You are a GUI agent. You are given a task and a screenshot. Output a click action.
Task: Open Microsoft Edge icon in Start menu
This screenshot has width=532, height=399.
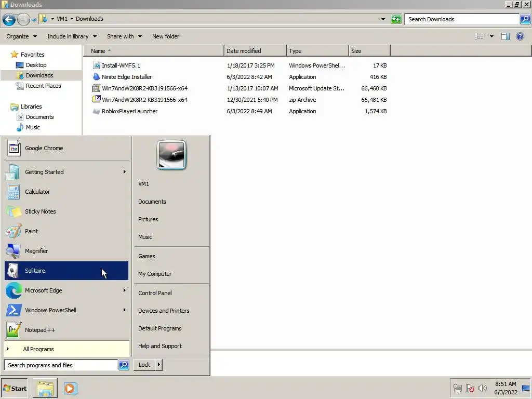tap(14, 290)
